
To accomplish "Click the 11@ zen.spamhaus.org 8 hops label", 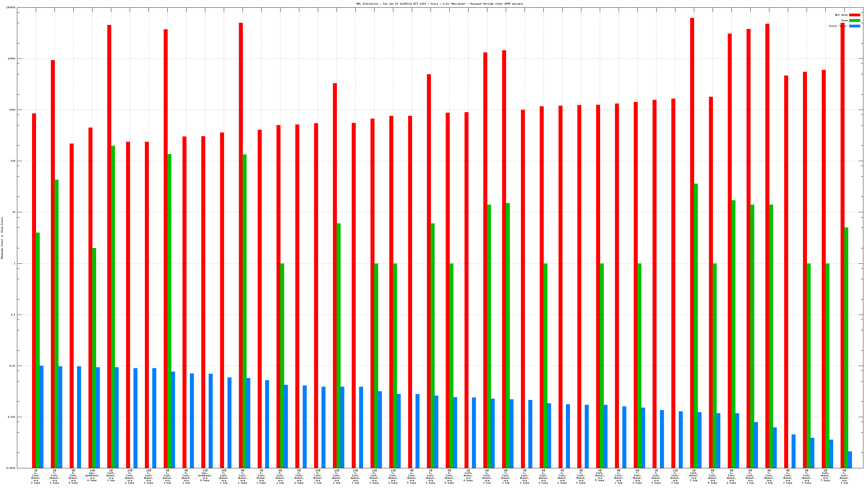I will pyautogui.click(x=205, y=475).
